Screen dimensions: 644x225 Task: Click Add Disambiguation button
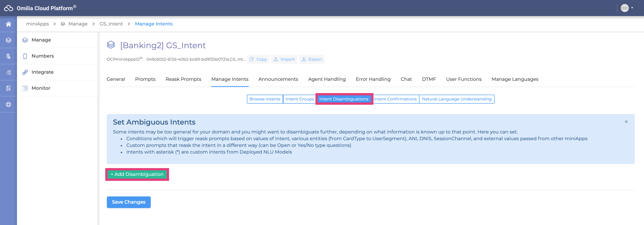coord(137,174)
